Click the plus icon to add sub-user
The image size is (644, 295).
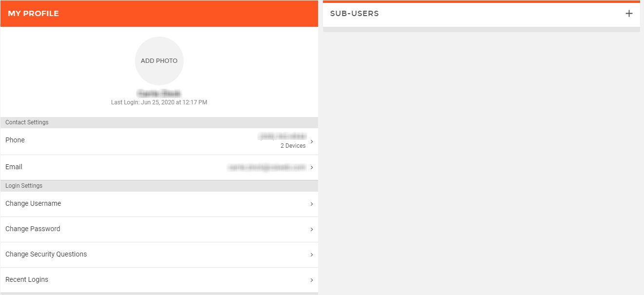click(x=629, y=14)
